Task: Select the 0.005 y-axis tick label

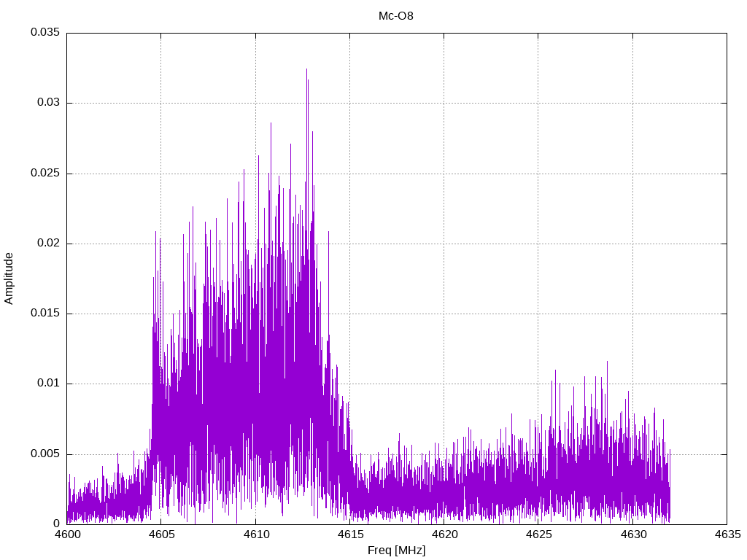Action: (x=44, y=454)
